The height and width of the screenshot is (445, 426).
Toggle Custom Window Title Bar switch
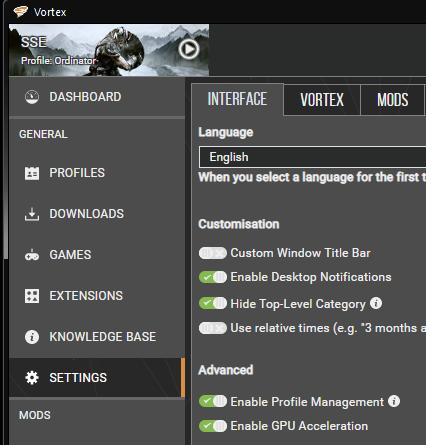click(x=213, y=253)
